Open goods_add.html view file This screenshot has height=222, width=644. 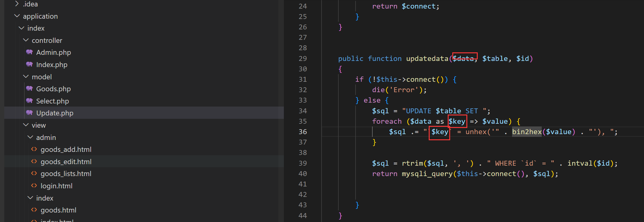tap(66, 149)
